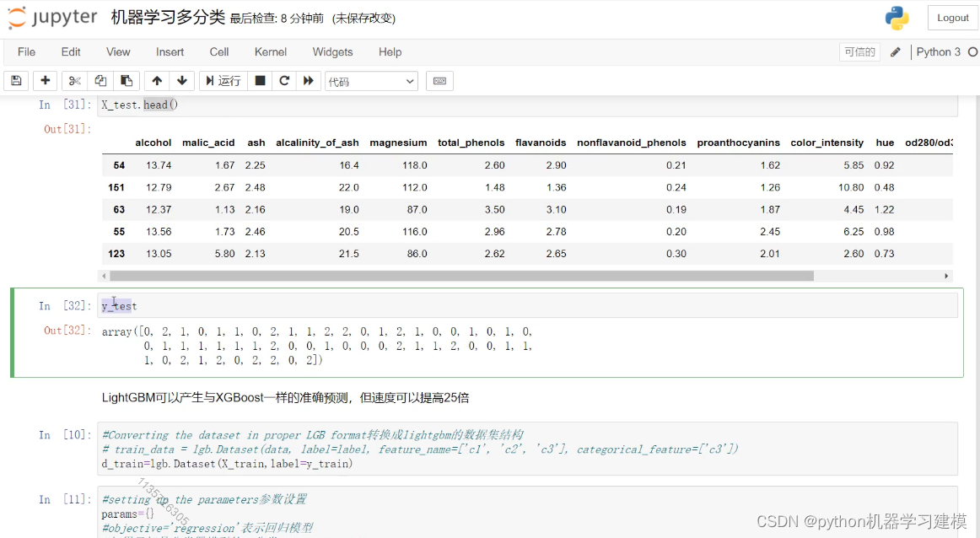Restart kernel and rerun all icon
Image resolution: width=980 pixels, height=538 pixels.
(x=308, y=81)
